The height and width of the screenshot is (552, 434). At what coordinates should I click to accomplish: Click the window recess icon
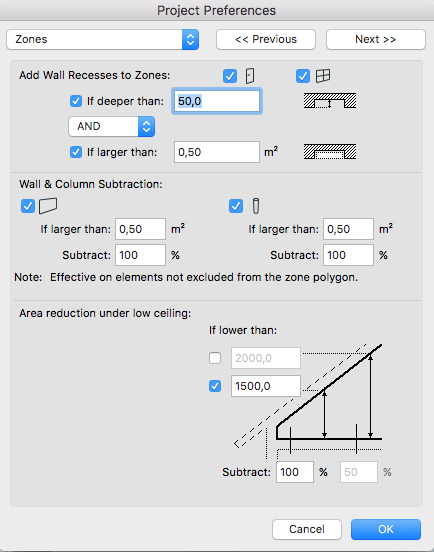click(x=323, y=76)
